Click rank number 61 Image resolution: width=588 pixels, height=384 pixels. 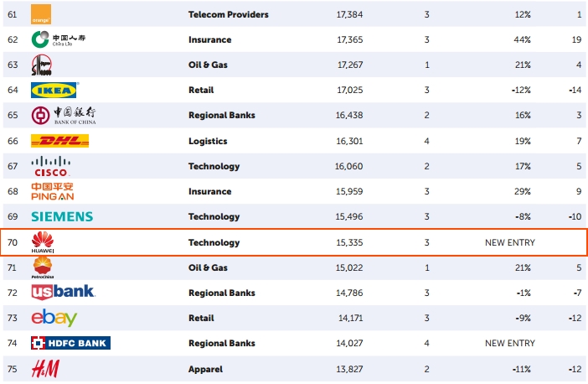point(12,14)
